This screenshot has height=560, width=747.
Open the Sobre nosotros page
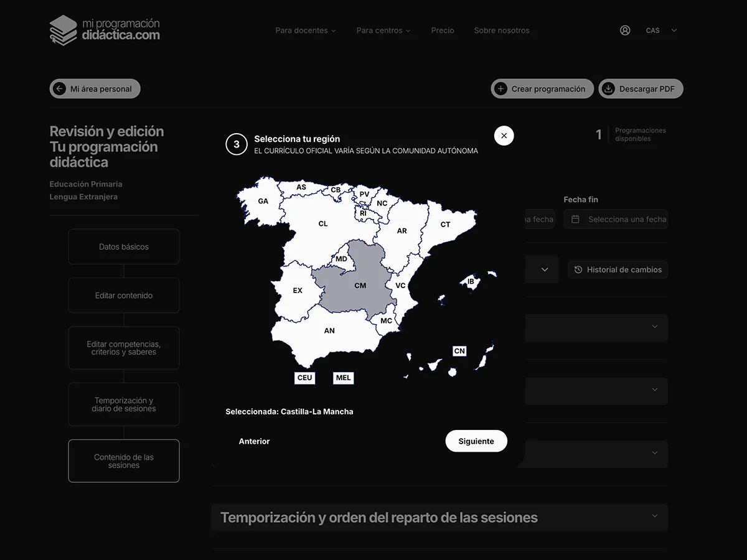tap(502, 30)
